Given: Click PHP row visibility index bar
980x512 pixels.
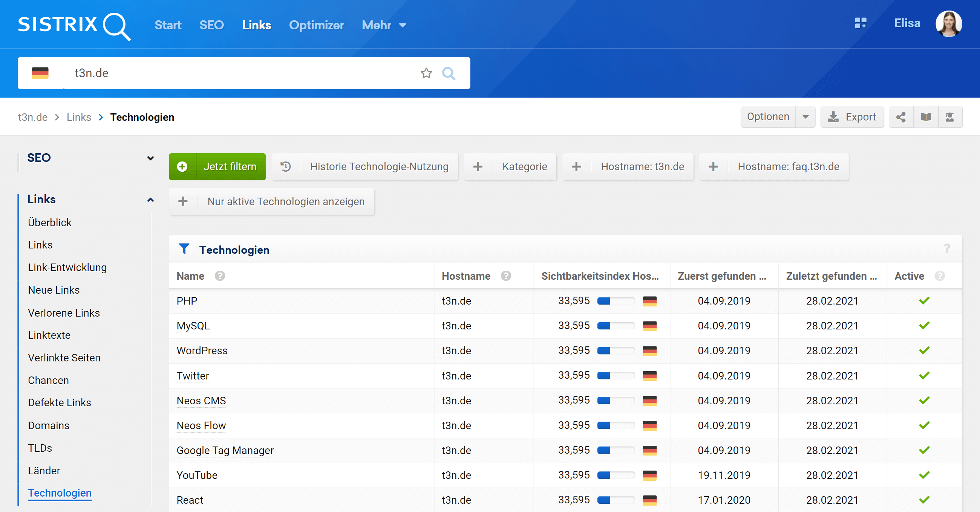Looking at the screenshot, I should (615, 301).
